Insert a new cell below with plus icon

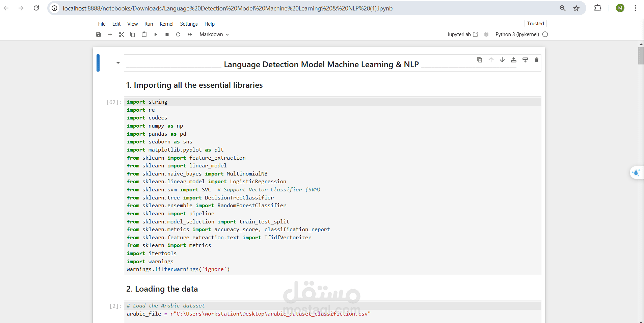coord(110,34)
